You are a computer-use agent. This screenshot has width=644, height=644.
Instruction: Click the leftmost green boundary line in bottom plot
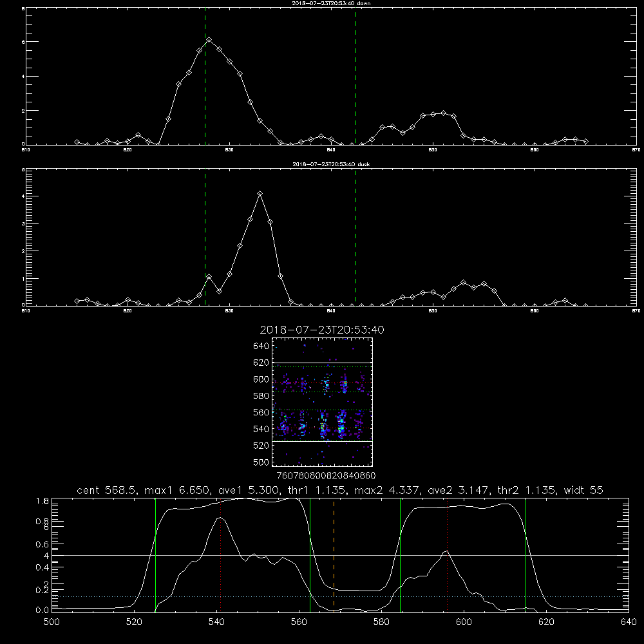tap(155, 555)
